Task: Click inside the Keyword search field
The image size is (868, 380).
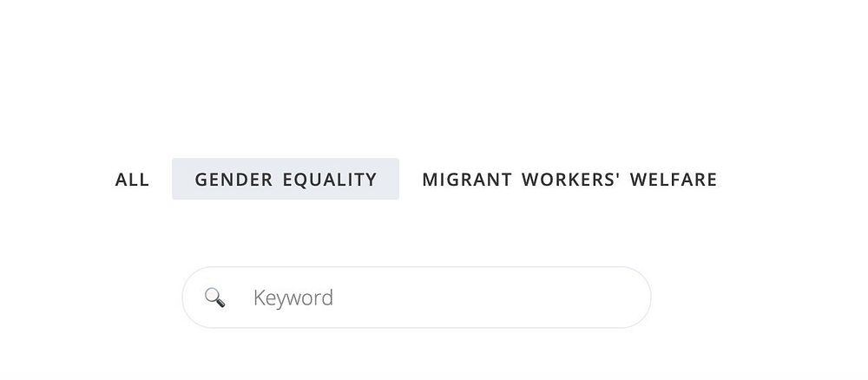Action: [434, 298]
